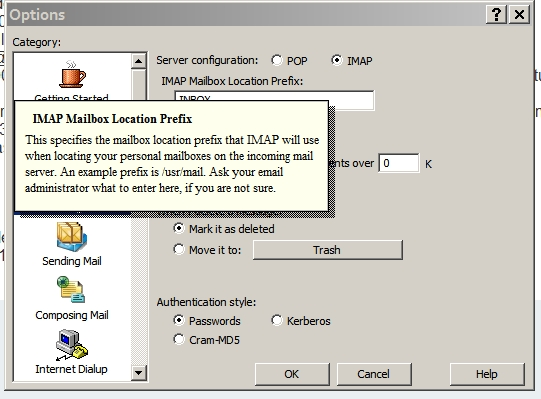Image resolution: width=541 pixels, height=399 pixels.
Task: Choose the Internet Dialup category icon
Action: point(72,344)
